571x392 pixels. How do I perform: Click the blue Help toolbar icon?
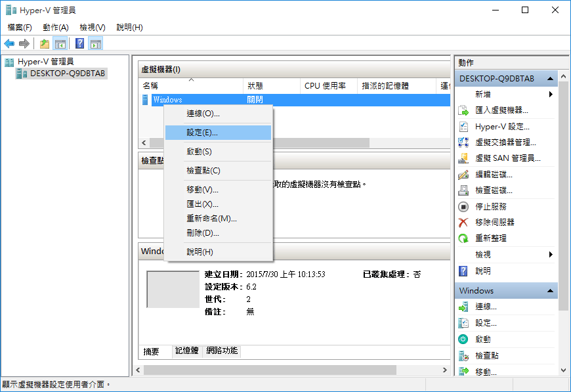pyautogui.click(x=80, y=44)
